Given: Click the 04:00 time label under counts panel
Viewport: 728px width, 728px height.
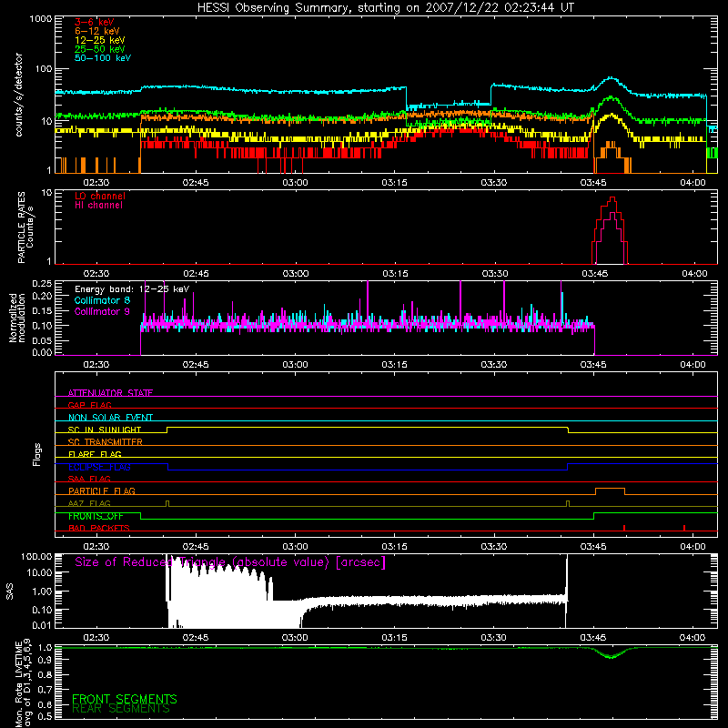Looking at the screenshot, I should click(x=693, y=183).
